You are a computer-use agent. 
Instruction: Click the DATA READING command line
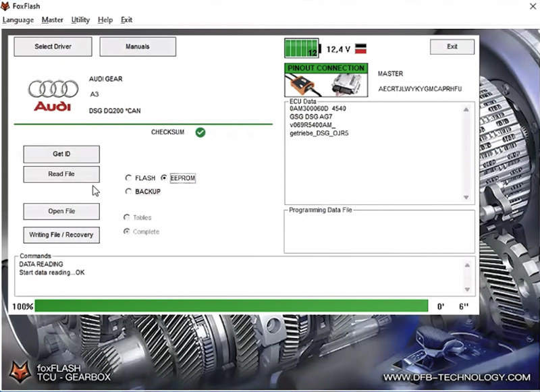point(41,264)
